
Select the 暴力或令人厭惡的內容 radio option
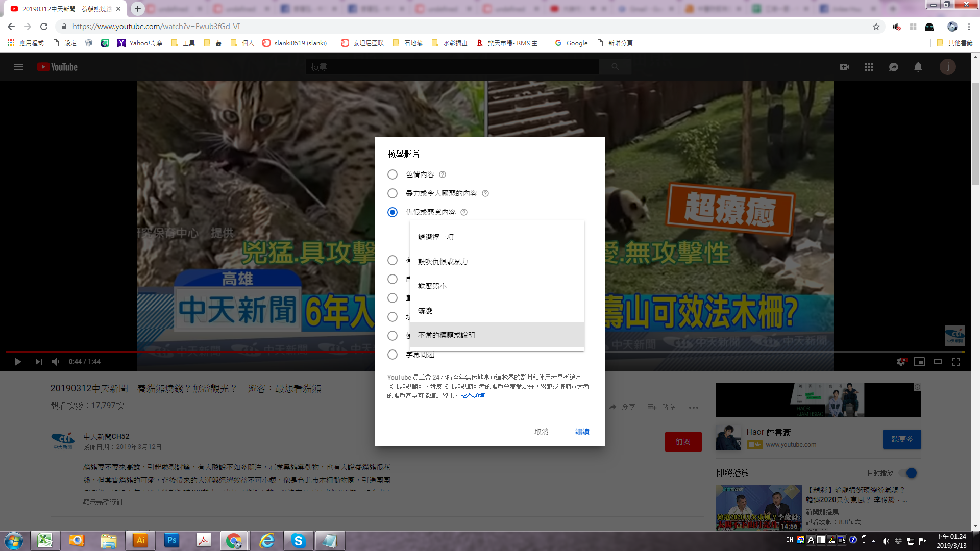tap(393, 193)
